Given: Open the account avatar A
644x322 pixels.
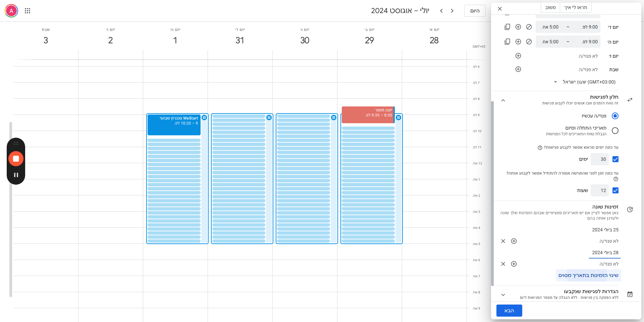Looking at the screenshot, I should point(11,11).
